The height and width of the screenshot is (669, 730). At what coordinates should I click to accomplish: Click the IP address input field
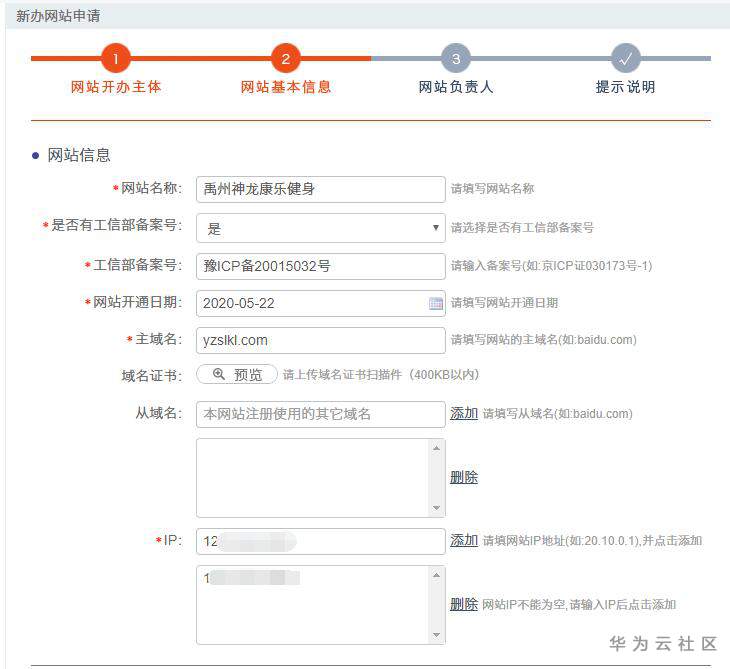click(x=321, y=541)
